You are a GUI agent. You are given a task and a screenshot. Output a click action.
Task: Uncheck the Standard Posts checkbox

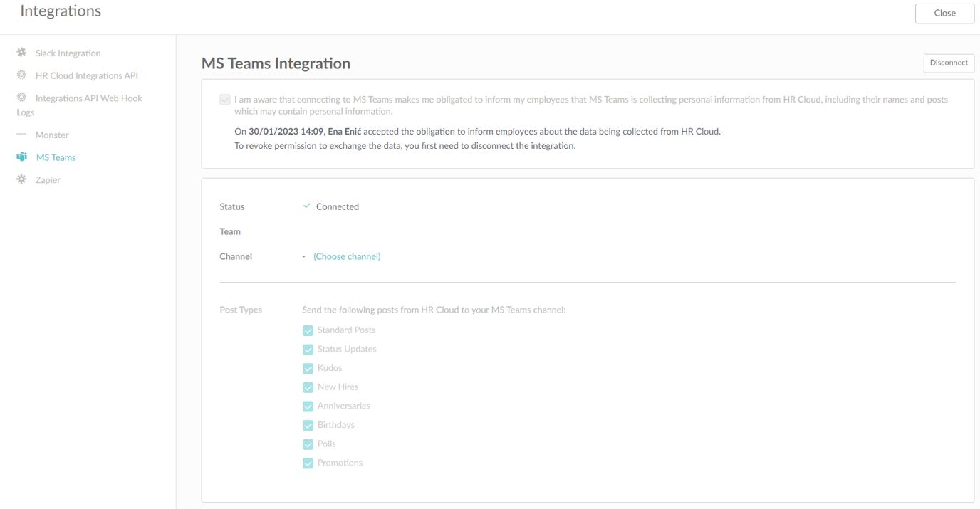308,330
